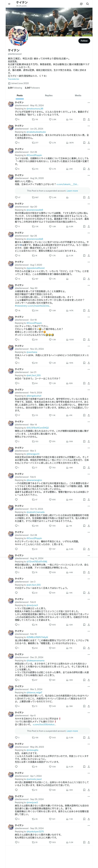The width and height of the screenshot is (98, 868).
Task: Go back using the top-left arrow
Action: tap(9, 4)
